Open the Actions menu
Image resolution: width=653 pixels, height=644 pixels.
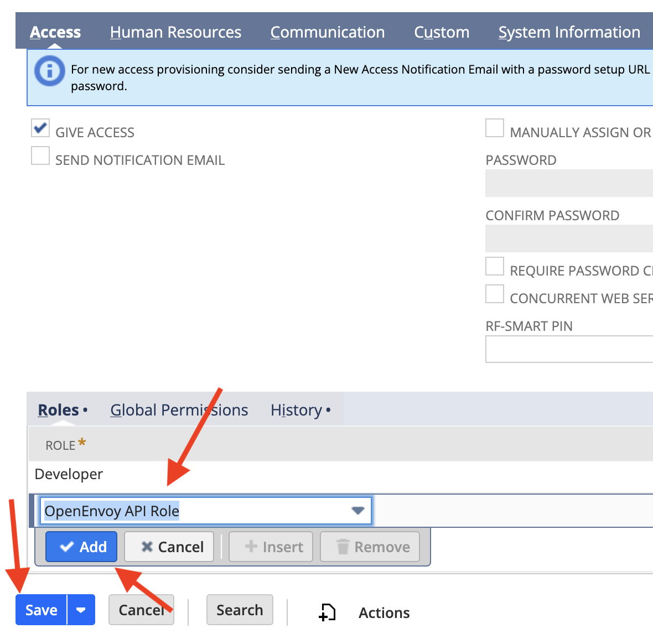pyautogui.click(x=384, y=613)
